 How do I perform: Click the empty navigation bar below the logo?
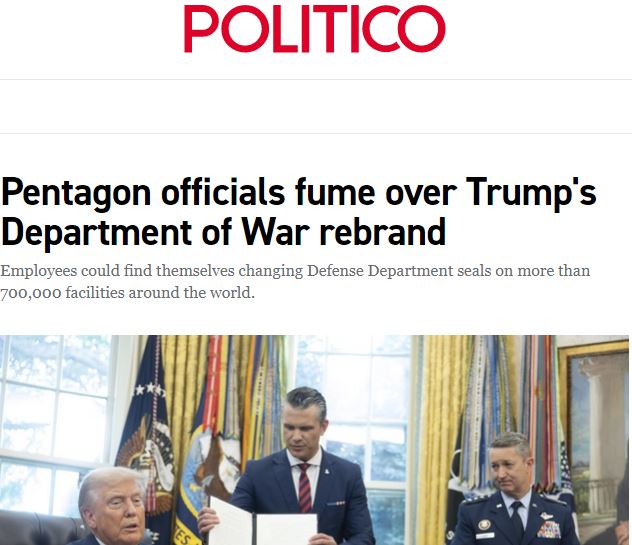(x=316, y=106)
